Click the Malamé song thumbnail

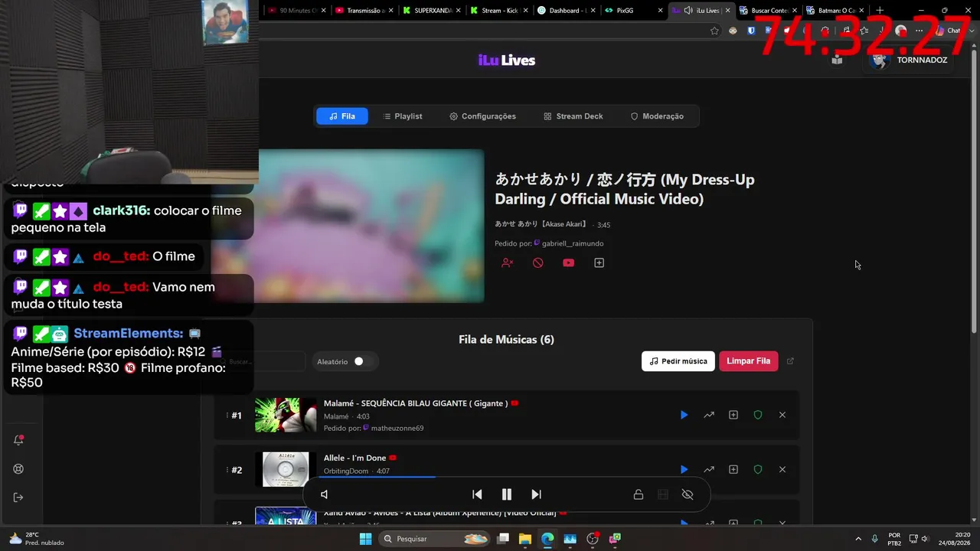click(x=286, y=415)
